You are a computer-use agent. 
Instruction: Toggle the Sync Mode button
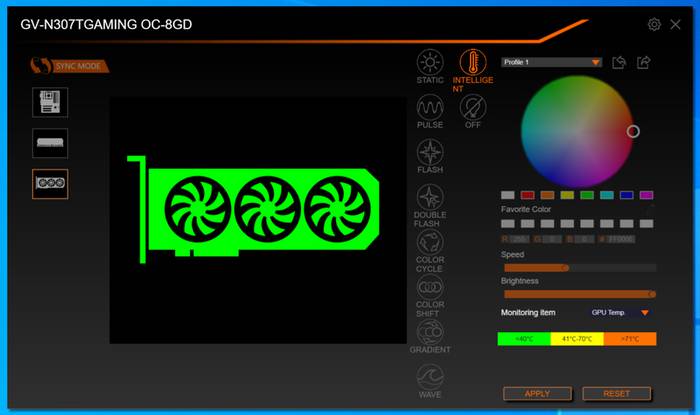pos(69,66)
